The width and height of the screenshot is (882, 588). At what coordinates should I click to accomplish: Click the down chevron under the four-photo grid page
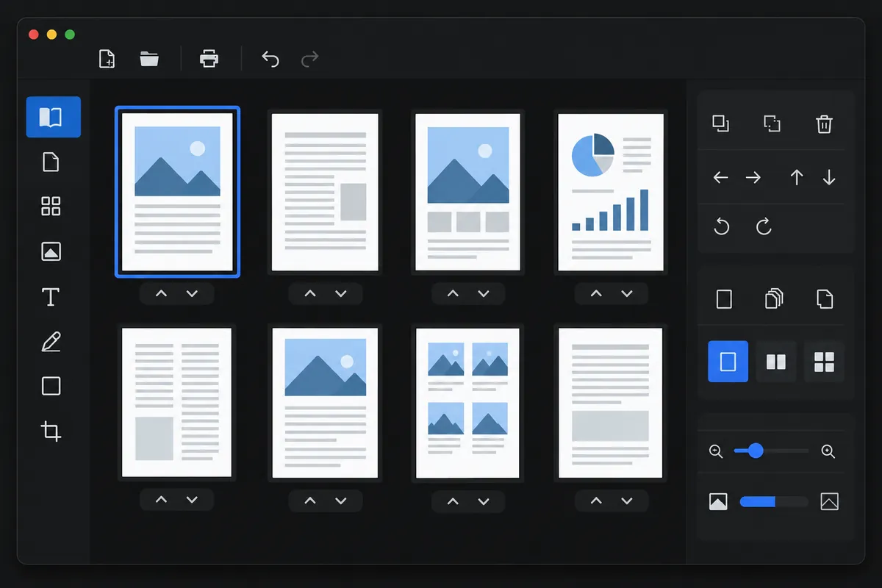(484, 501)
